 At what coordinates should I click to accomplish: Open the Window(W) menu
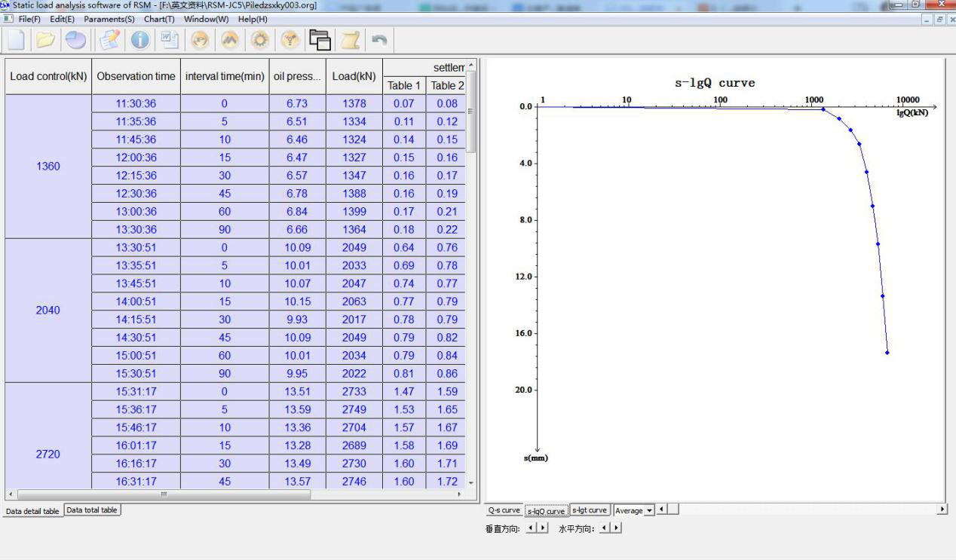pos(206,19)
